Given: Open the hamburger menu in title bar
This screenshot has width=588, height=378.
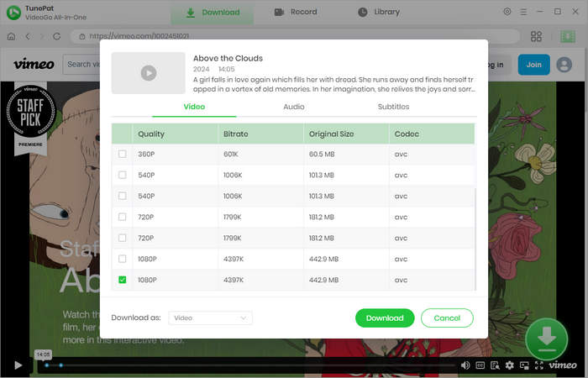Looking at the screenshot, I should coord(523,12).
